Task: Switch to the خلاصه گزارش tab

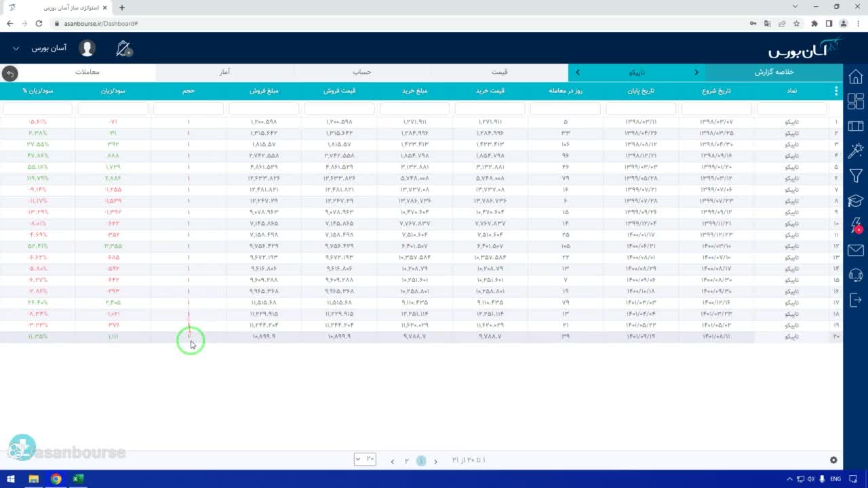Action: (x=774, y=72)
